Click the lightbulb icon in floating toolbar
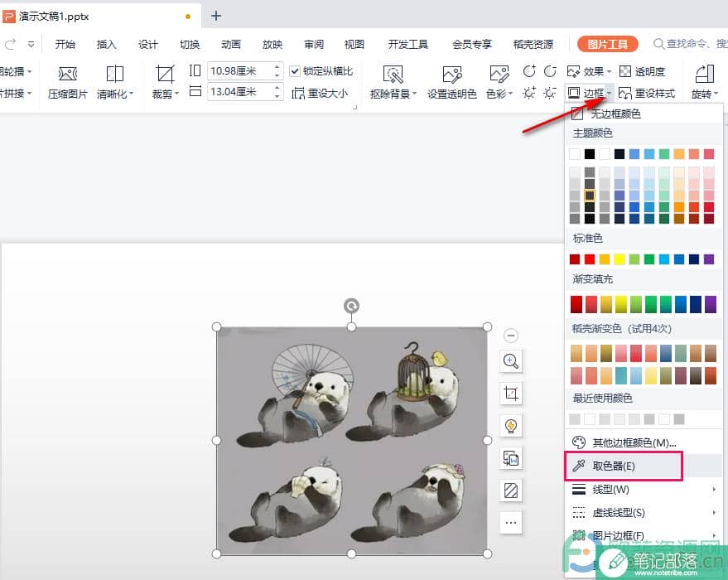 (x=511, y=426)
